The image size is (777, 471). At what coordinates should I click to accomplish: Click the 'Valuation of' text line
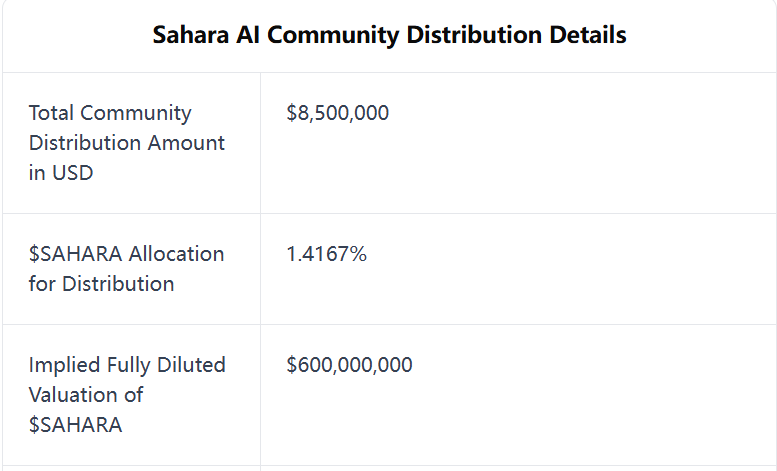point(86,395)
